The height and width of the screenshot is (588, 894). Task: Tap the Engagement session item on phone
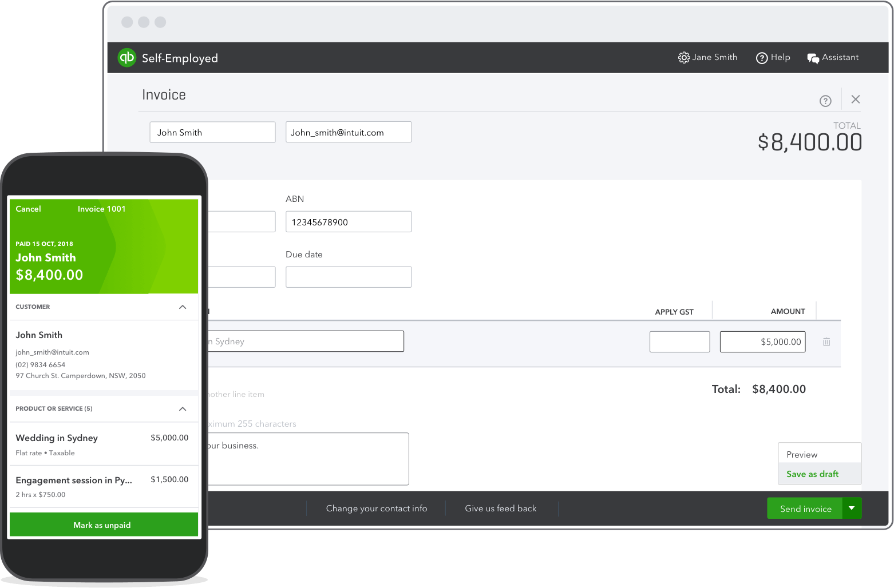104,486
